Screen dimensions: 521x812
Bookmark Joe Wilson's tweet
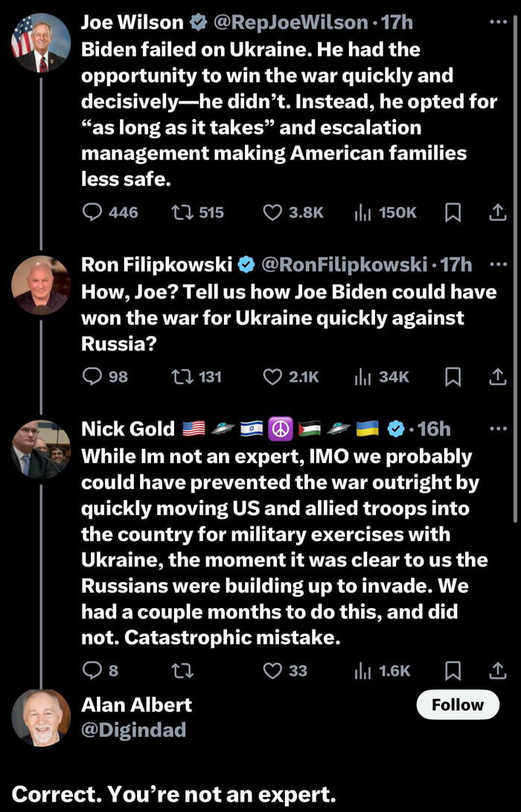[x=452, y=213]
